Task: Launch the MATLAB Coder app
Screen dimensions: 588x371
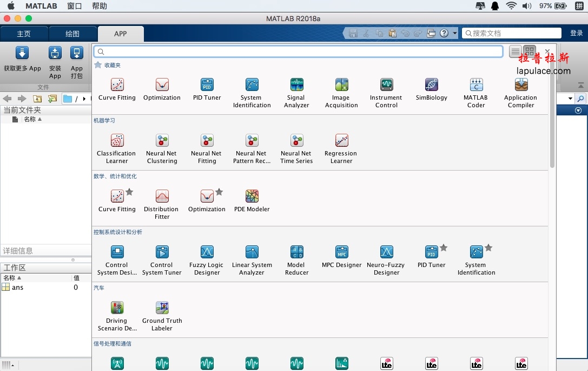Action: 476,93
